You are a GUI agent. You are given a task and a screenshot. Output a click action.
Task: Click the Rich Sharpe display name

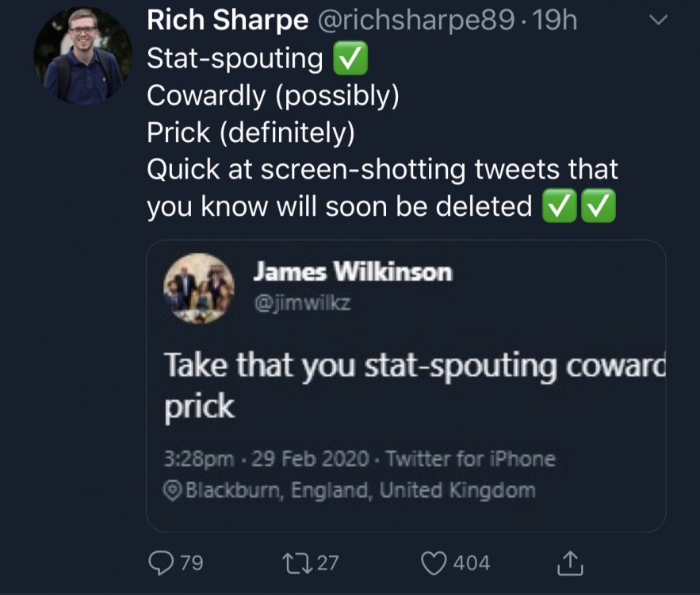coord(228,21)
